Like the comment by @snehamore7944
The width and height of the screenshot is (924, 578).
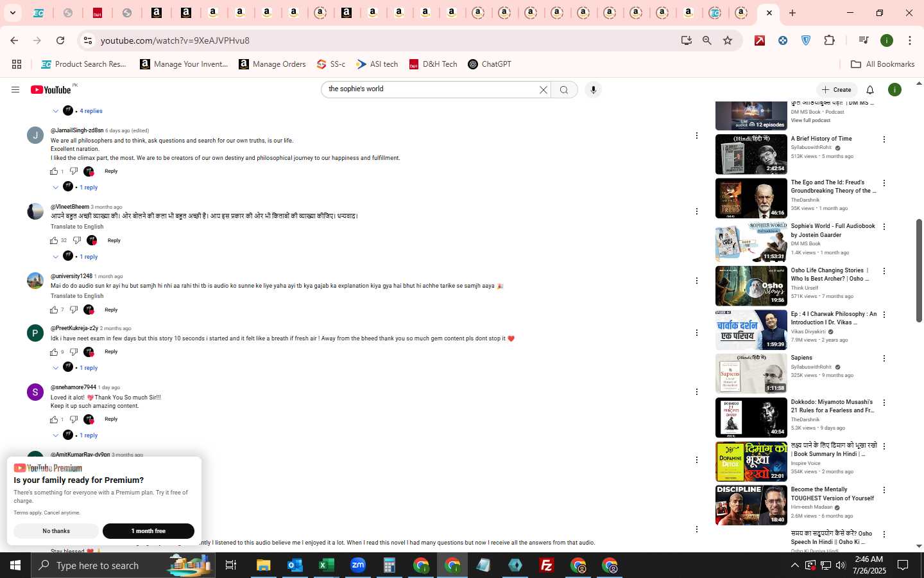pyautogui.click(x=54, y=419)
